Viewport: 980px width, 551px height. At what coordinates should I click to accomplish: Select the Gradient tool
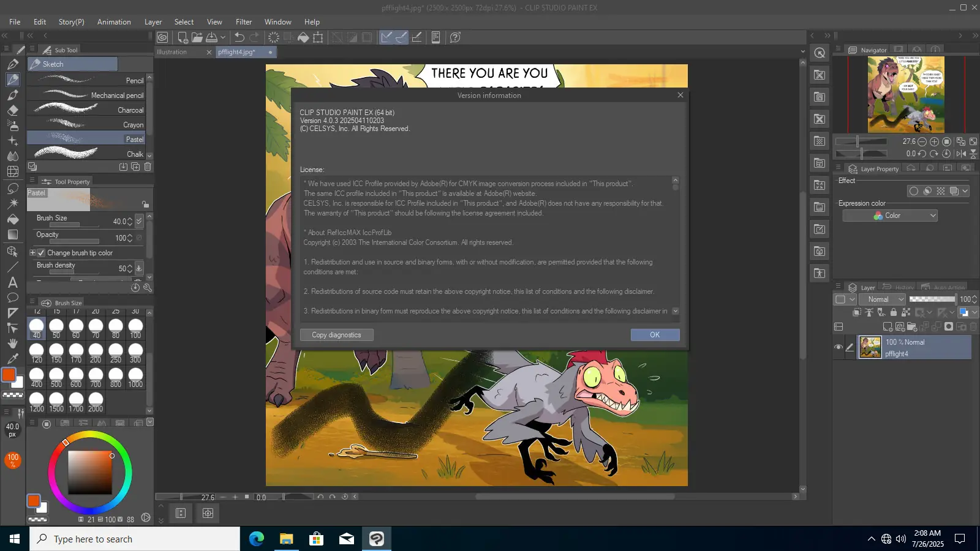click(12, 234)
